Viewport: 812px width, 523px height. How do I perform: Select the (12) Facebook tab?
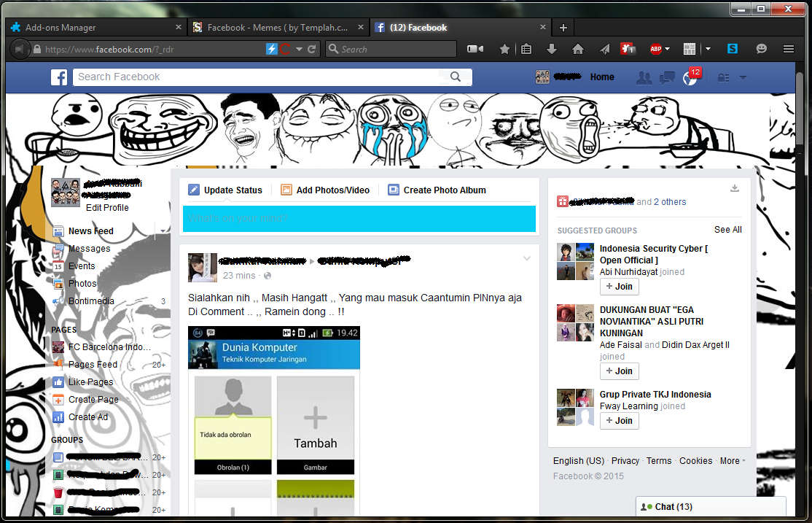[461, 28]
